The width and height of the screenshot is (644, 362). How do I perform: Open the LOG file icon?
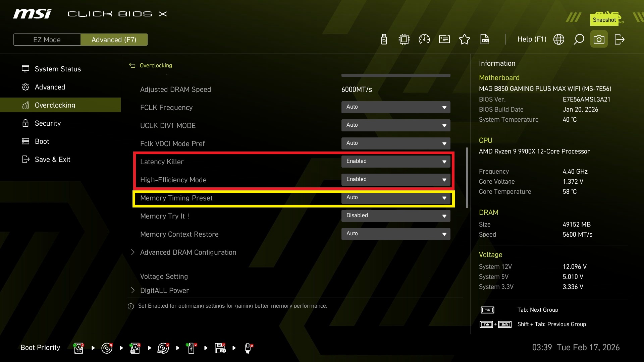(485, 40)
